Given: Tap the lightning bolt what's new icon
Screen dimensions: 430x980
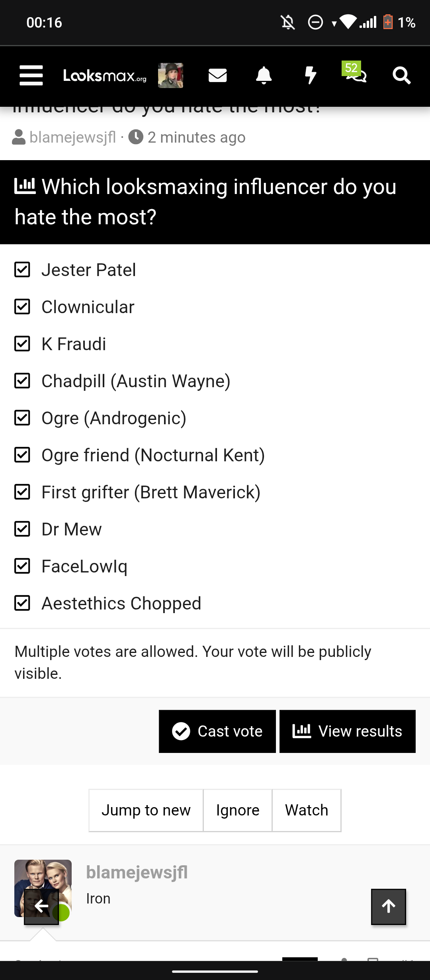Looking at the screenshot, I should [x=310, y=75].
